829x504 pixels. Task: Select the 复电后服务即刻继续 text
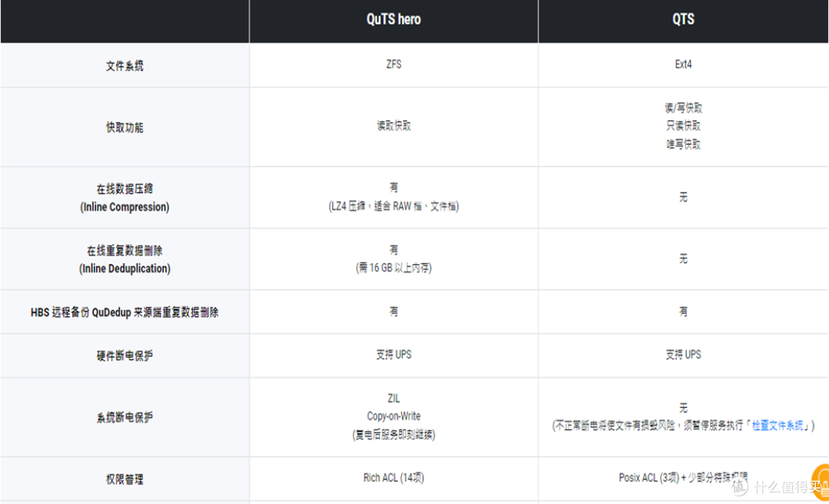click(x=393, y=435)
